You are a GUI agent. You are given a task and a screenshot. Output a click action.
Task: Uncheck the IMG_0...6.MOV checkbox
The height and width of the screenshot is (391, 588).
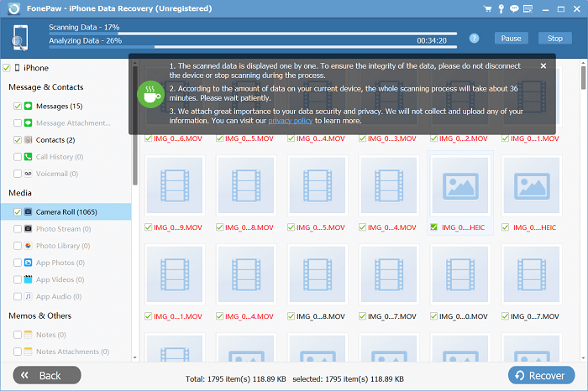click(148, 138)
